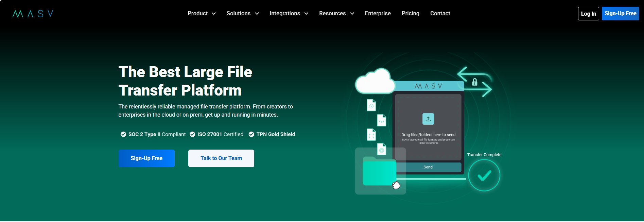Expand the Solutions menu chevron
The width and height of the screenshot is (644, 222).
click(x=257, y=14)
